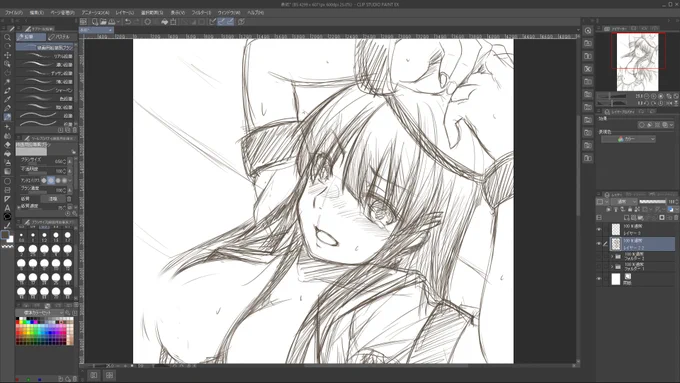Open the ウィンドウ menu
Viewport: 680px width, 383px height.
click(229, 13)
